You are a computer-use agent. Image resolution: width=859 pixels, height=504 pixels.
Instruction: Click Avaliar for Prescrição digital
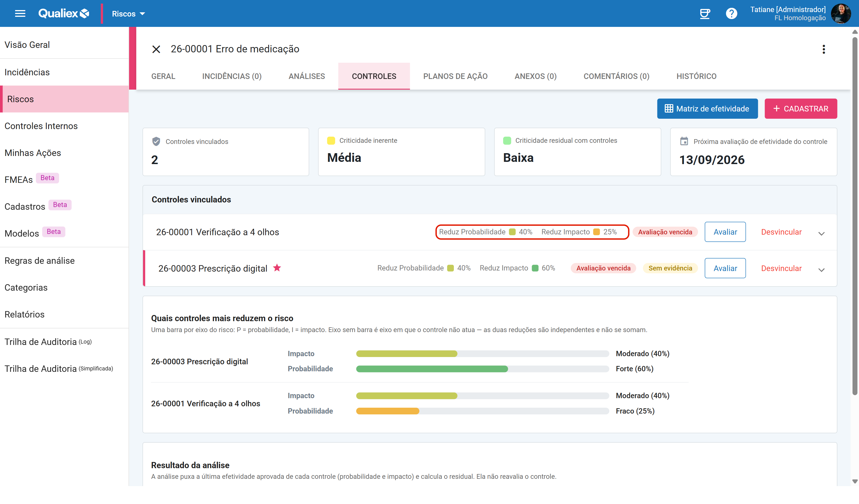(725, 268)
